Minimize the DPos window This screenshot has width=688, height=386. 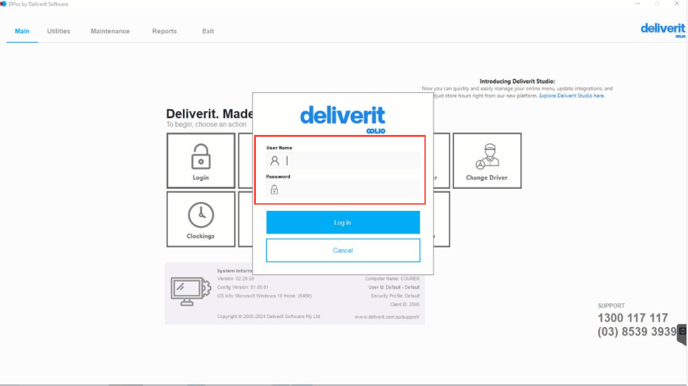pyautogui.click(x=638, y=4)
